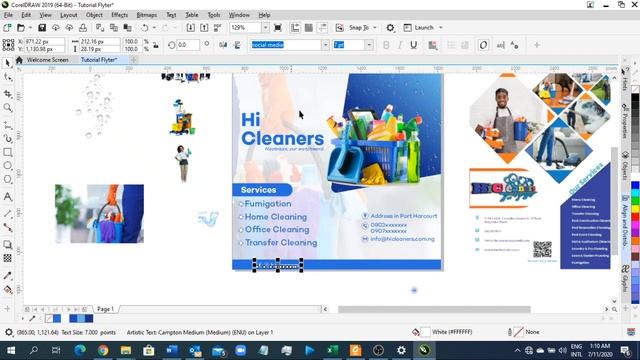Open the font name dropdown
Viewport: 640px width, 360px height.
(325, 45)
